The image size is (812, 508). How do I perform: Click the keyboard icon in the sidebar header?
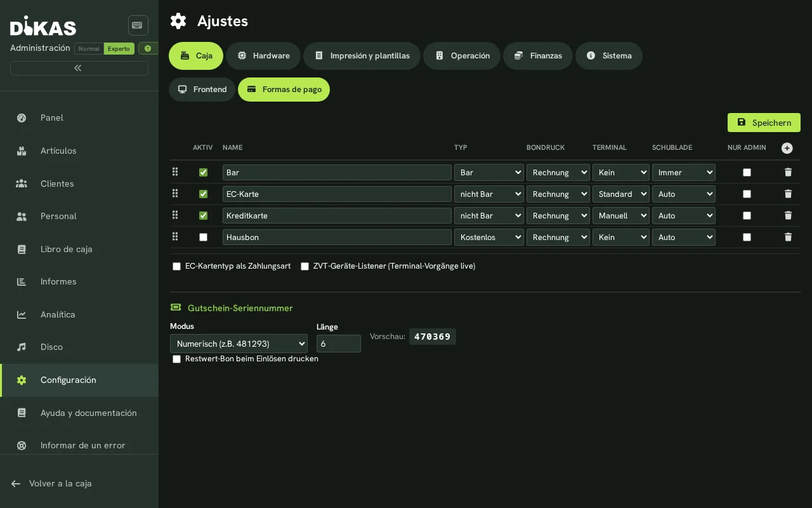(x=137, y=25)
